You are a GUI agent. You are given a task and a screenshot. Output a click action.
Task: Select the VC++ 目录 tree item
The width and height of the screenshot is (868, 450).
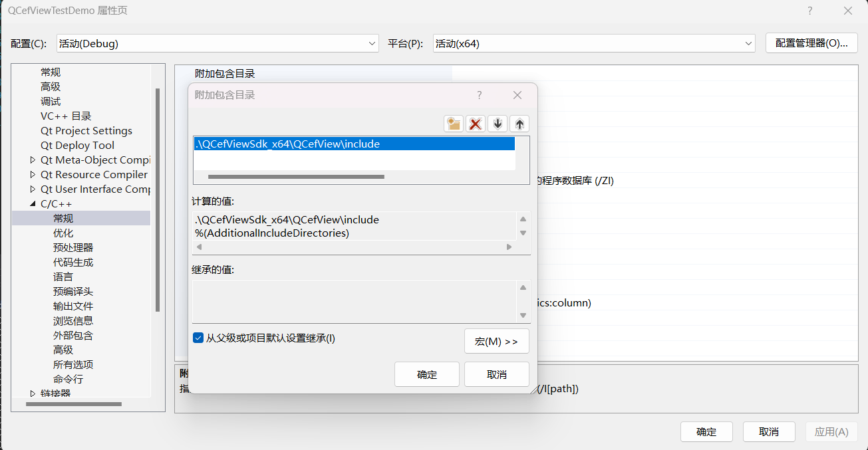(66, 116)
